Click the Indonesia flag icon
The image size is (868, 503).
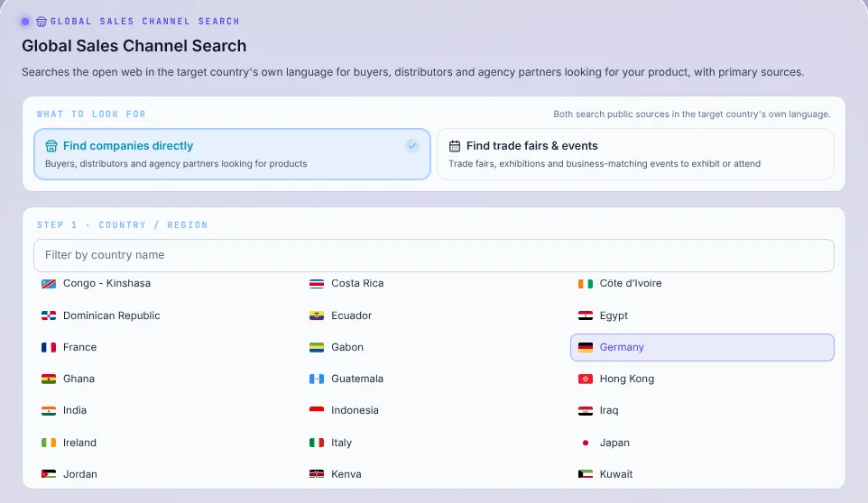(x=317, y=411)
